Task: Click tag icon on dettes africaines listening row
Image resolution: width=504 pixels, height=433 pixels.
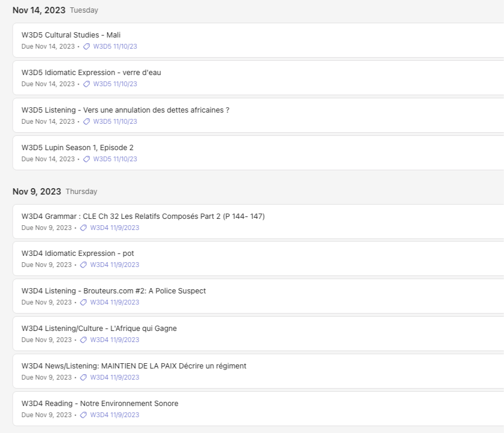Action: 86,122
